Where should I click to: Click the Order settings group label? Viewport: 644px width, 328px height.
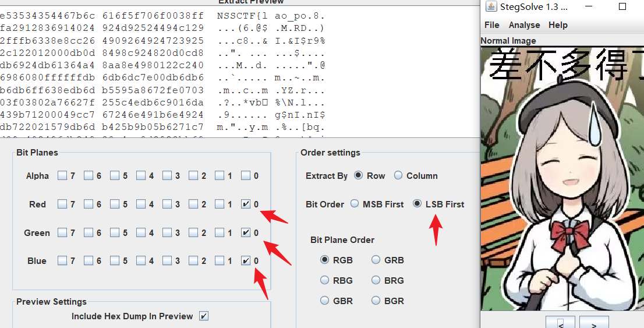(330, 153)
